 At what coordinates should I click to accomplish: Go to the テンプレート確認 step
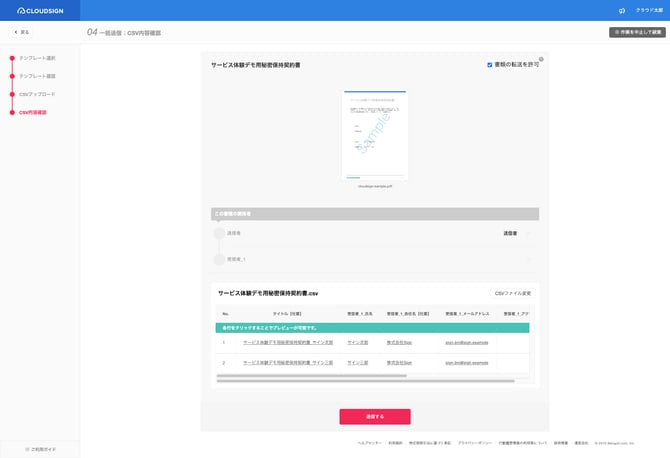38,76
